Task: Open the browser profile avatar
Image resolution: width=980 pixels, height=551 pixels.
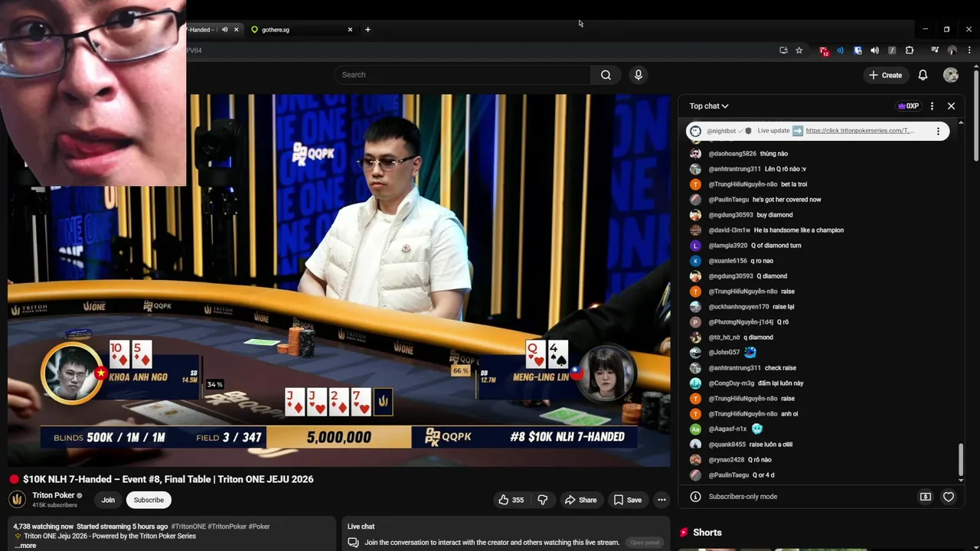Action: tap(952, 51)
